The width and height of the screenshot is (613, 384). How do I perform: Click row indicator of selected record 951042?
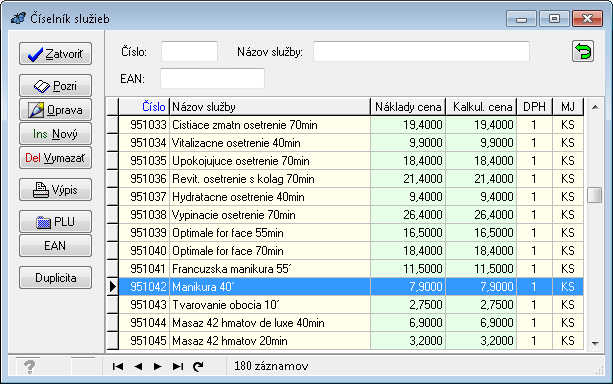[113, 287]
